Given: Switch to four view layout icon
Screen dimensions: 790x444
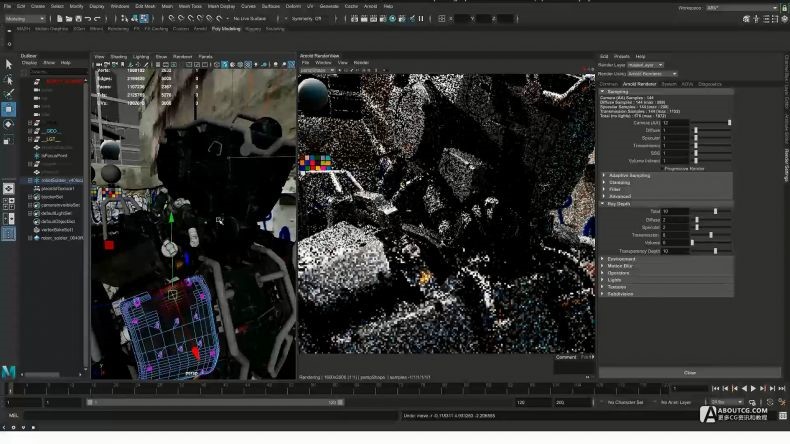Looking at the screenshot, I should pyautogui.click(x=9, y=204).
